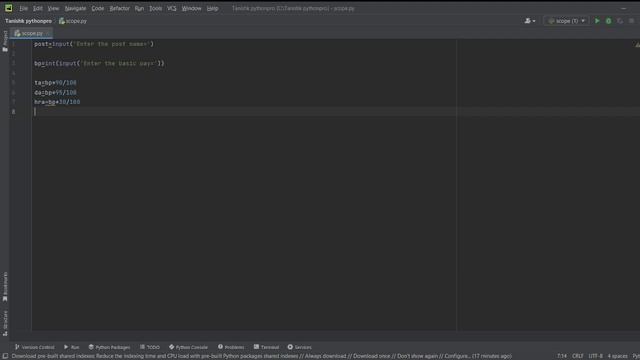The height and width of the screenshot is (360, 640).
Task: Click code line bp=int(input('Enter the basic pay'))
Action: click(x=99, y=63)
